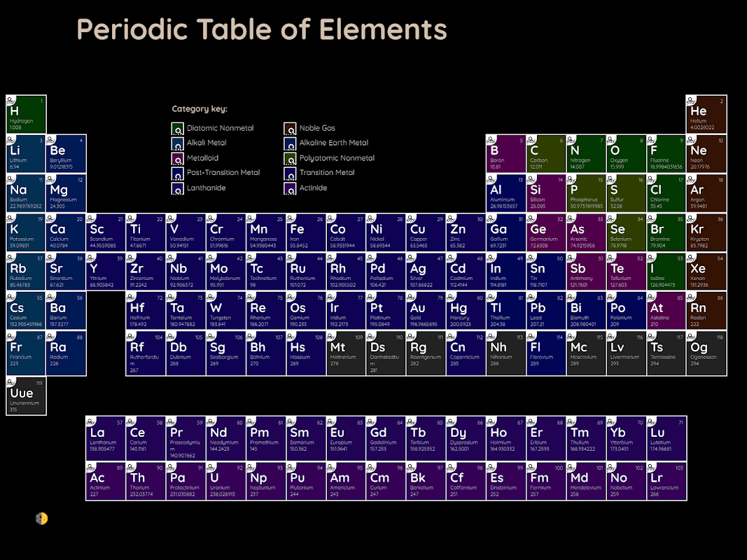Screen dimensions: 747x560
Task: Click the corner details icon on Lutetium
Action: pos(651,421)
